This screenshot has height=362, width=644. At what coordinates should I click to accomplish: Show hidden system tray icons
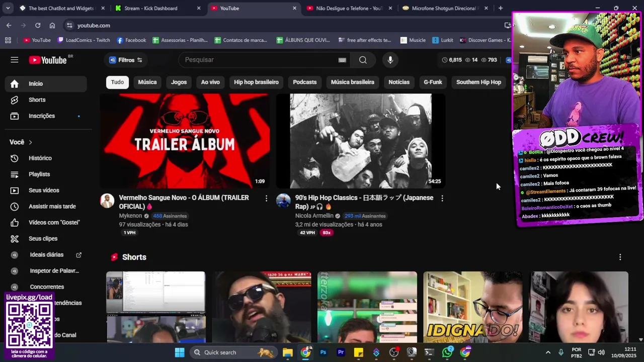pos(548,352)
